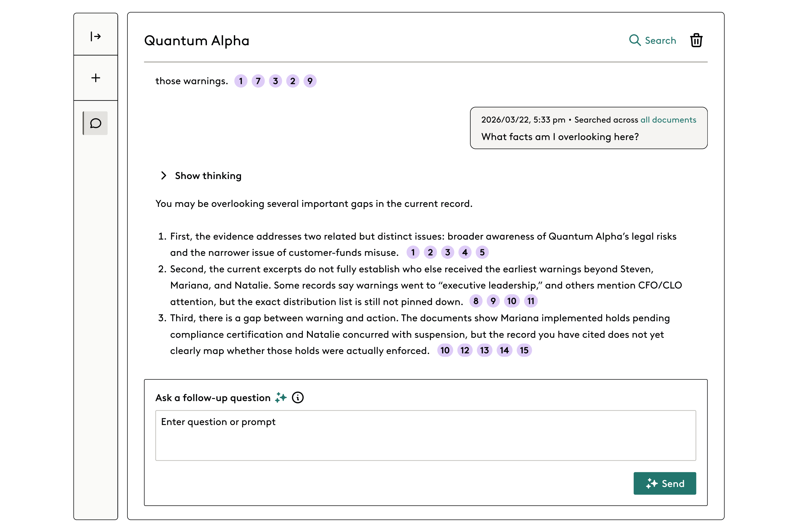Open citation 7 after 'those warnings'
The height and width of the screenshot is (532, 798).
258,81
